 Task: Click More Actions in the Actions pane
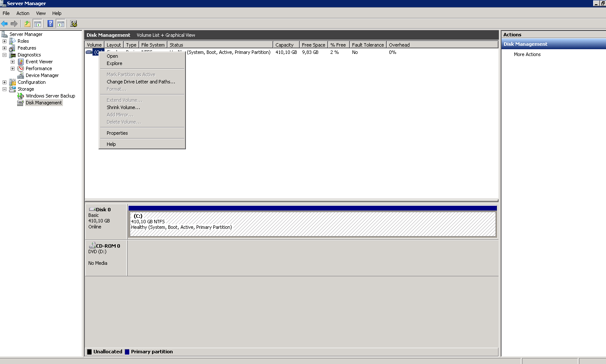point(527,54)
